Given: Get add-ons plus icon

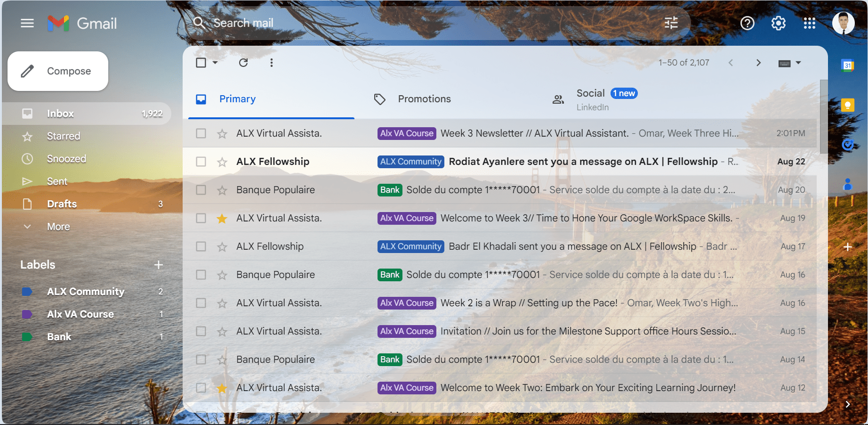Looking at the screenshot, I should point(848,247).
